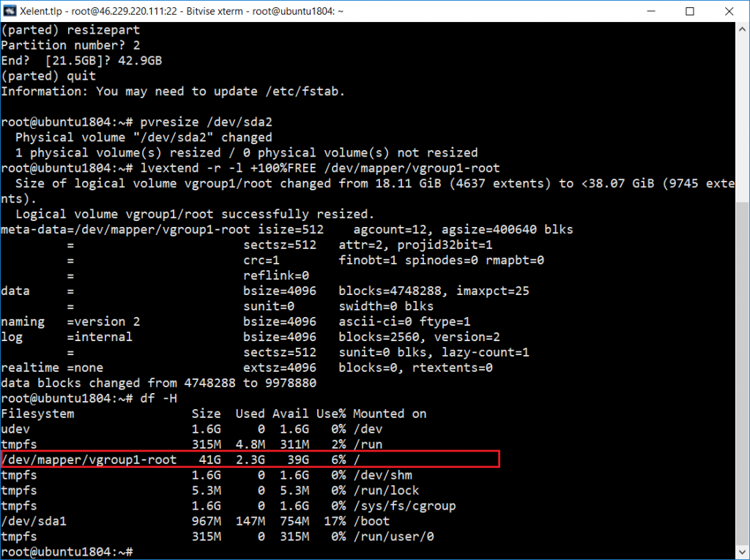
Task: Click the final 'root@ubuntu1804:~#' prompt
Action: (67, 551)
